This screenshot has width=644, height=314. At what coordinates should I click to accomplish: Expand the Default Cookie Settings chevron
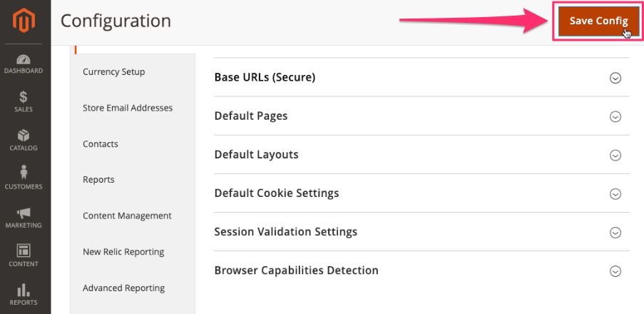(615, 193)
